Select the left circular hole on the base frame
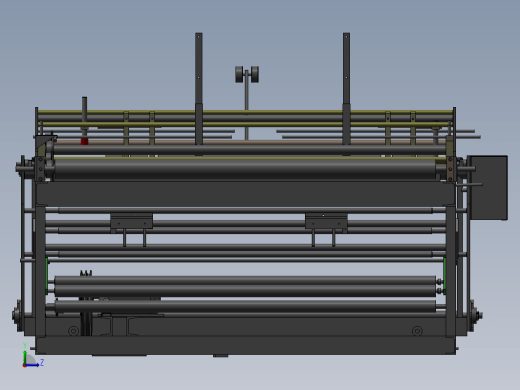 pyautogui.click(x=73, y=331)
